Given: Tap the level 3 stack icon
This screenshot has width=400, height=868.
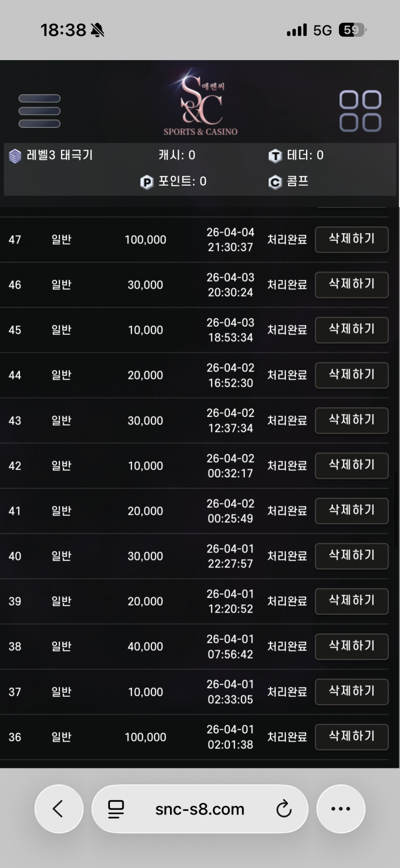Looking at the screenshot, I should 15,156.
